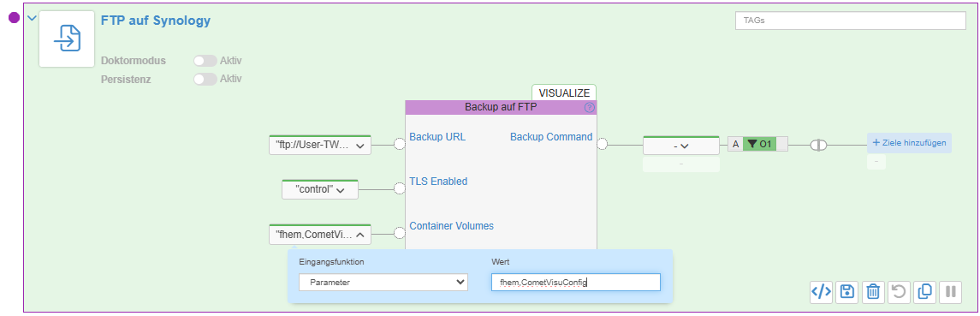This screenshot has width=980, height=316.
Task: Open the VISUALIZE tab
Action: [564, 92]
